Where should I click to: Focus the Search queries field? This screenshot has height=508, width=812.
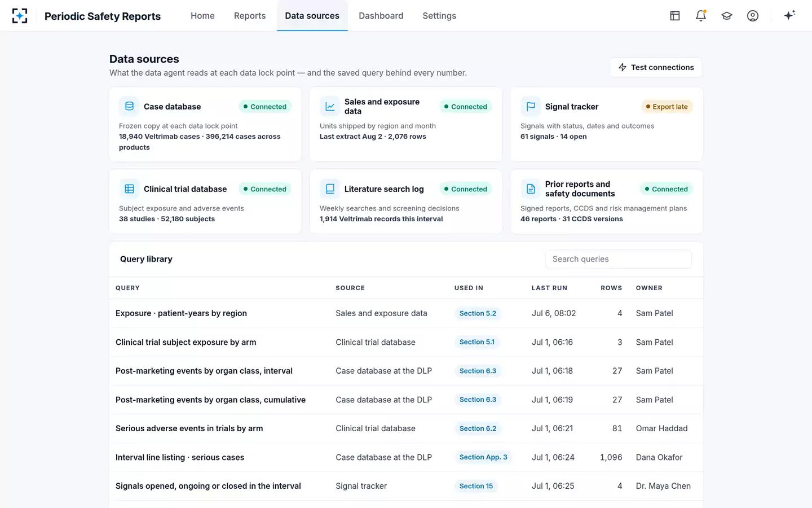click(x=618, y=259)
